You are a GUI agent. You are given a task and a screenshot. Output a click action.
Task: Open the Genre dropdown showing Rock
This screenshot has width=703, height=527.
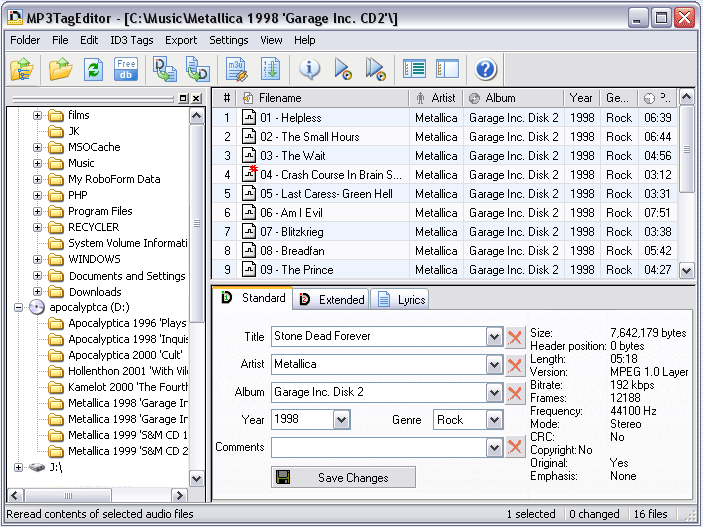pyautogui.click(x=494, y=420)
